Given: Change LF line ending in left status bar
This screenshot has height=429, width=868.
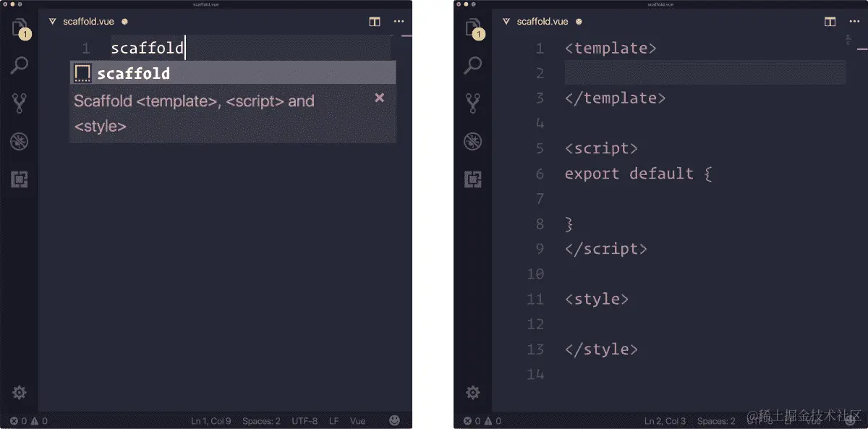Looking at the screenshot, I should click(x=333, y=421).
